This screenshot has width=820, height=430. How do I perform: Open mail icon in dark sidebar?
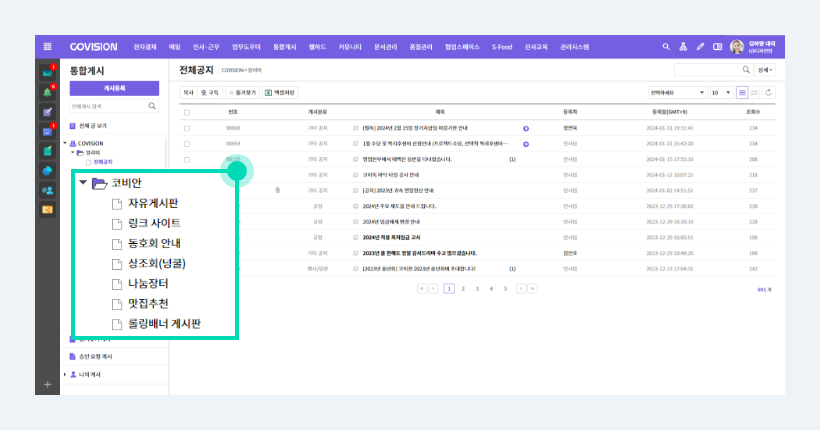tap(48, 72)
